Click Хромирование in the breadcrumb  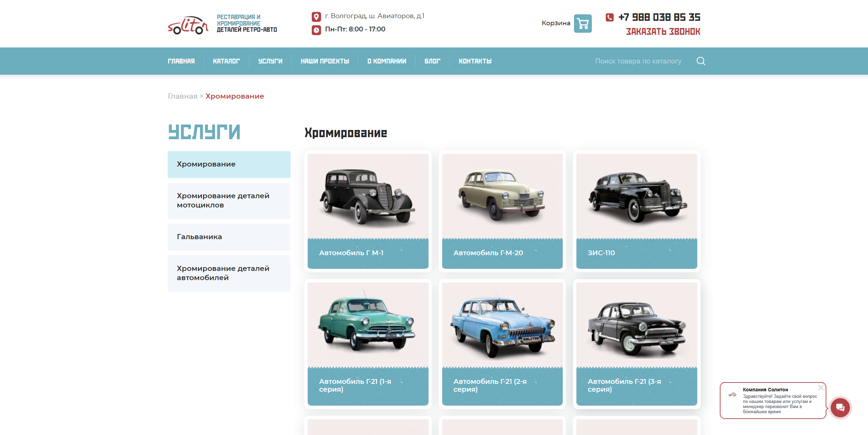point(235,96)
